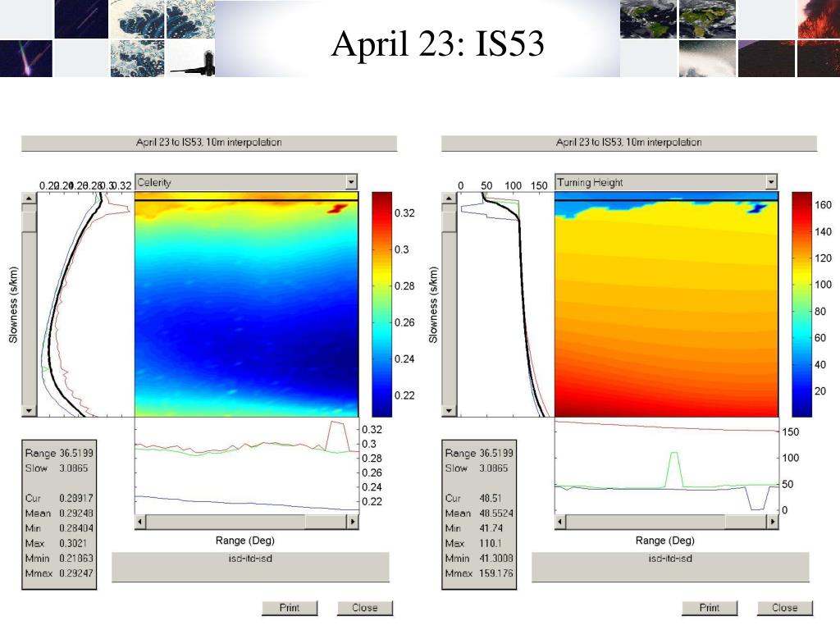Click Close button under Celerity panel
840x630 pixels.
(365, 608)
